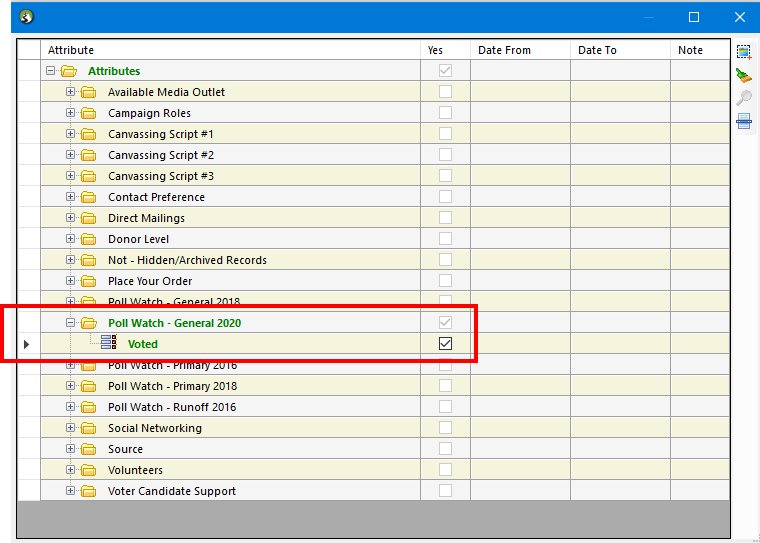Select the Direct Mailings tree item

146,218
